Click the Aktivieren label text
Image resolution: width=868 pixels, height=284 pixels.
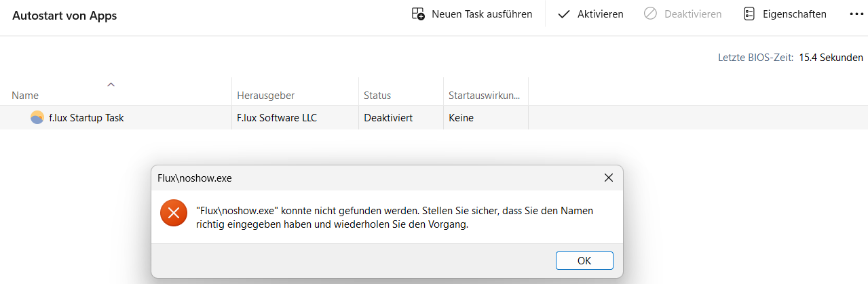[x=601, y=14]
